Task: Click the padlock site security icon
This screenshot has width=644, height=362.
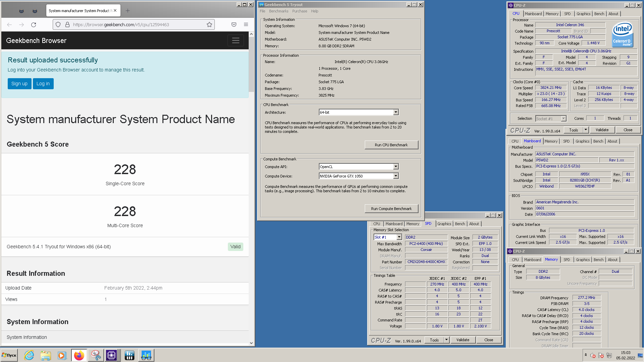Action: point(67,24)
